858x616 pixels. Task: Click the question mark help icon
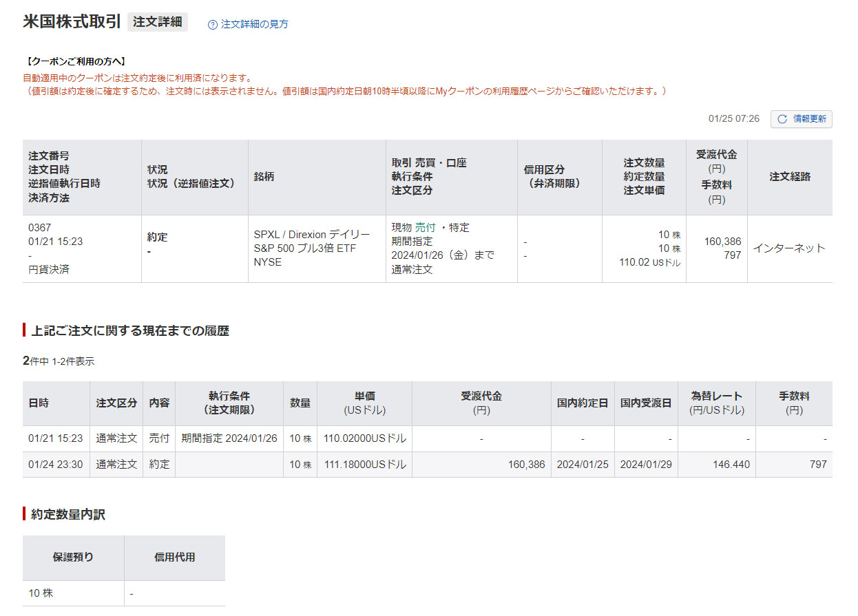[x=213, y=25]
